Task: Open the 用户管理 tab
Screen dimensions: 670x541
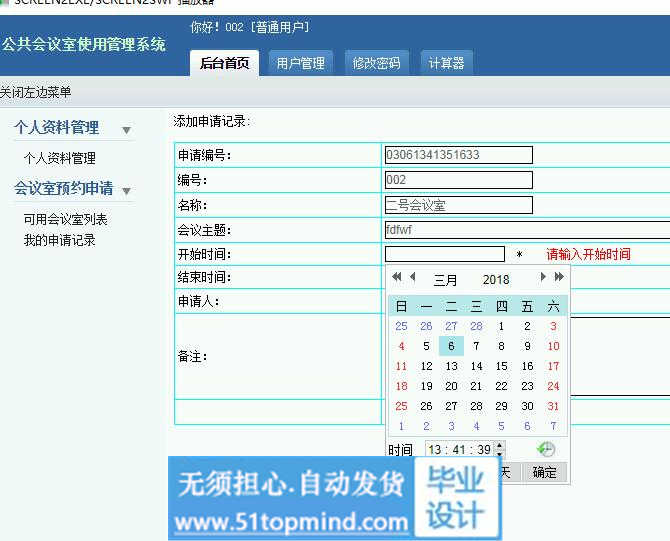Action: coord(301,63)
